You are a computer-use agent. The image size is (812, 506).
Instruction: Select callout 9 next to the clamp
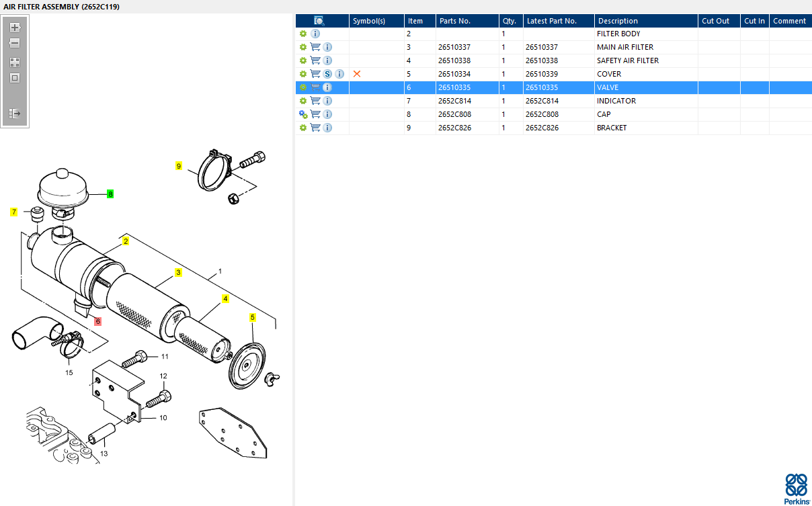pos(179,166)
